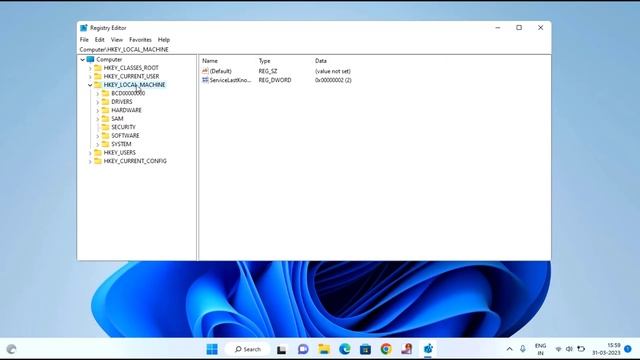Click the HKEY_CLASSES_ROOT folder icon

98,68
